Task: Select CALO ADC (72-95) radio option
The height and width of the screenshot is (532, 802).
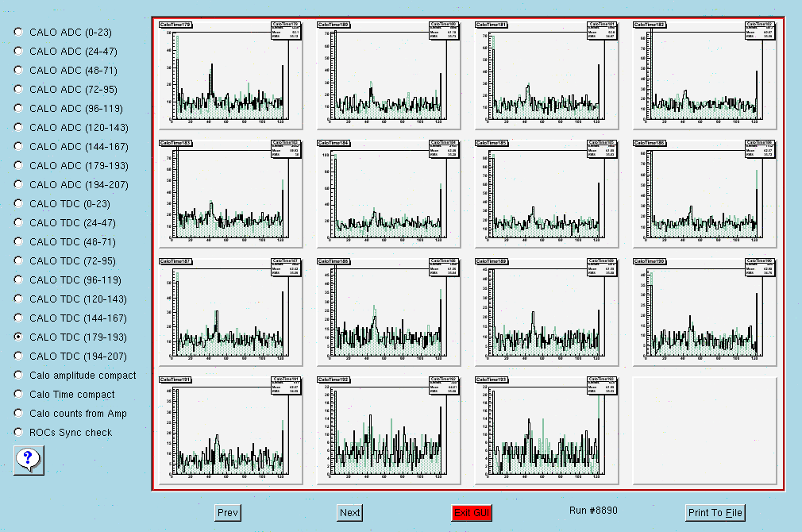Action: 18,89
